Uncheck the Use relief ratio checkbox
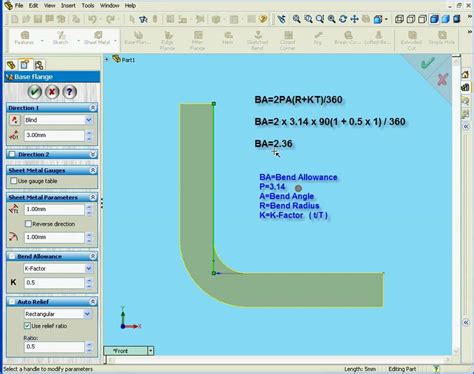474x374 pixels. click(x=27, y=326)
